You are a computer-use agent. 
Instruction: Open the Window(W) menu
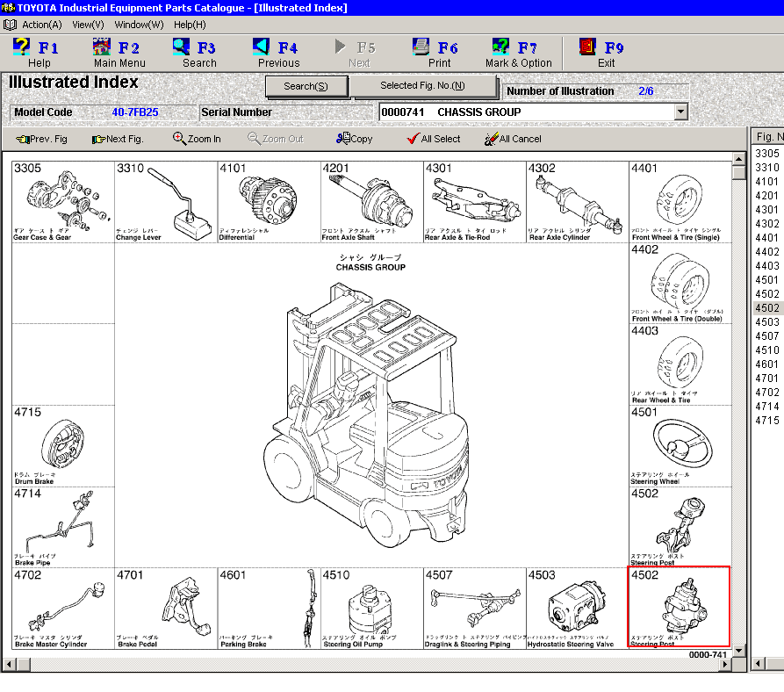tap(139, 25)
